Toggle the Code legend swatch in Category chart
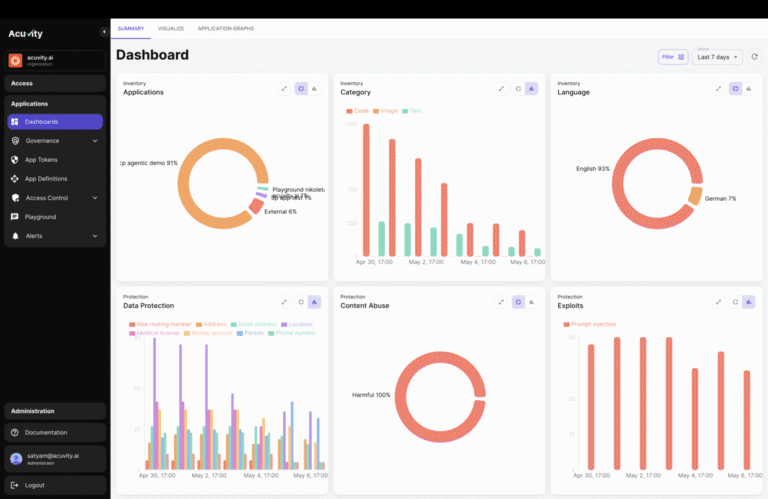768x499 pixels. [350, 111]
